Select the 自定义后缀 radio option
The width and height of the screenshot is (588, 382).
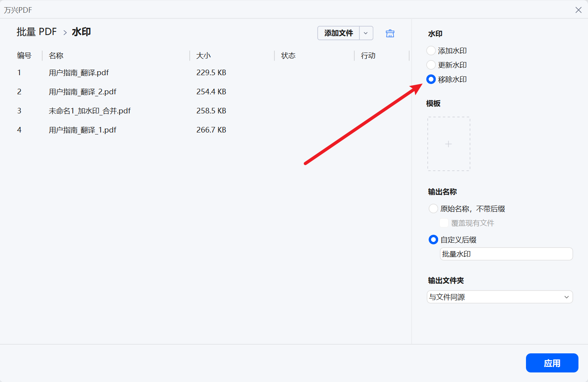coord(433,240)
